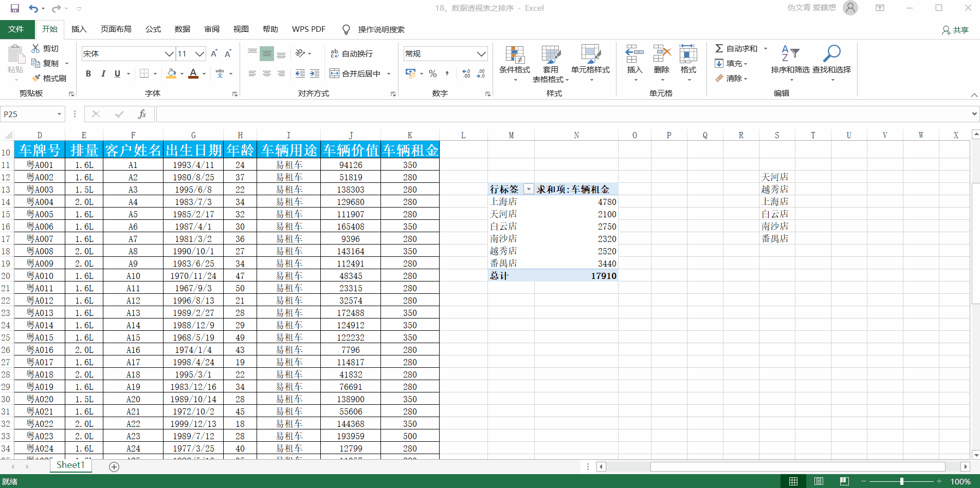Open the Data (数据) ribbon tab
The width and height of the screenshot is (980, 488).
182,29
